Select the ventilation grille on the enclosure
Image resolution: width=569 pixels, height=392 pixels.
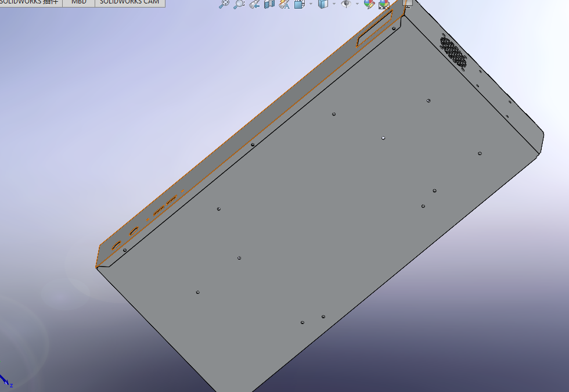(453, 51)
